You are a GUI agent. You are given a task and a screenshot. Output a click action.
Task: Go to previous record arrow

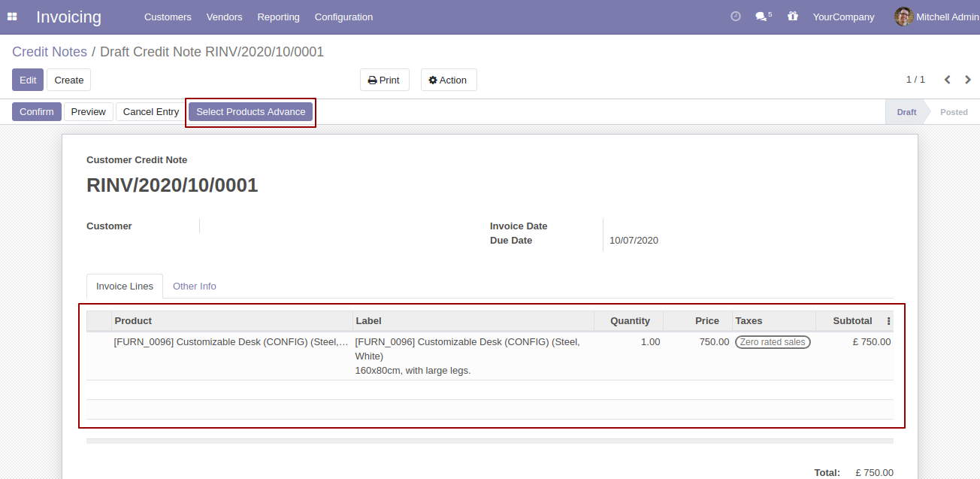point(948,80)
